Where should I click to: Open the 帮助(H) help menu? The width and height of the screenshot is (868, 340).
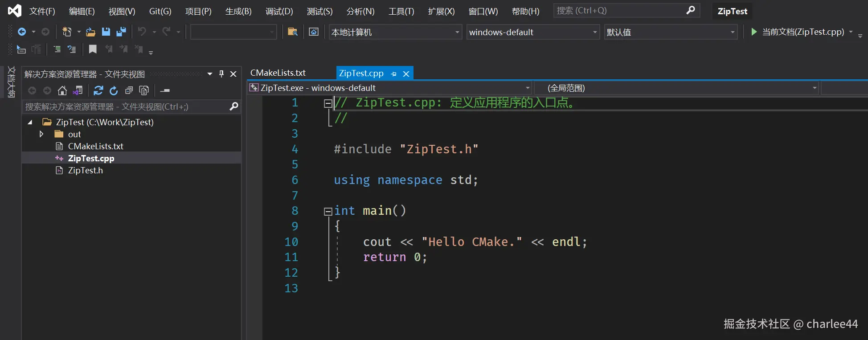coord(526,11)
